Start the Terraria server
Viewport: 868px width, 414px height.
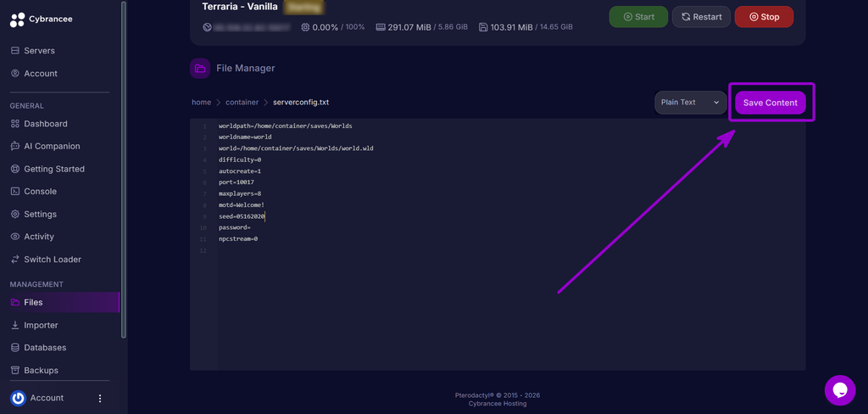click(x=638, y=17)
